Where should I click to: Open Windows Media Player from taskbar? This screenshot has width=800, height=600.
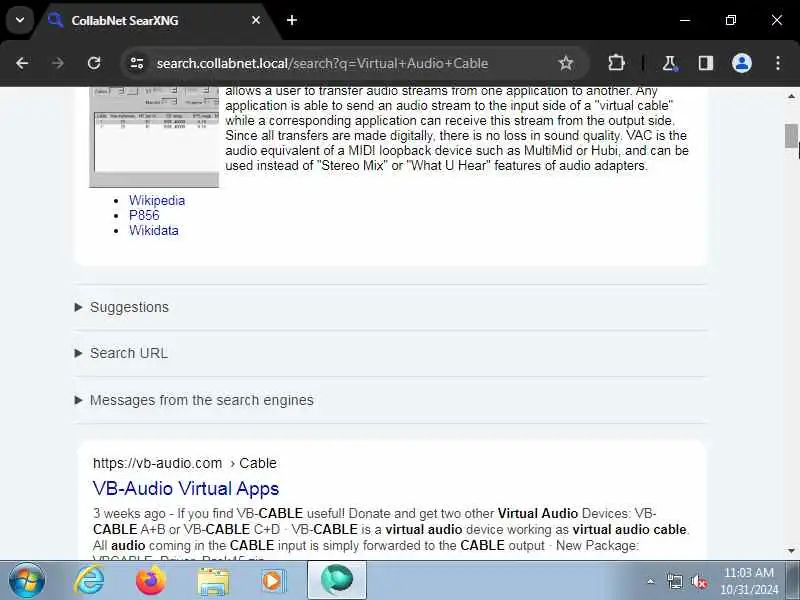pos(273,581)
